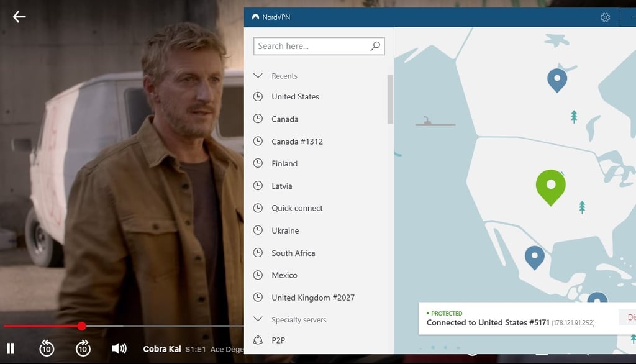The width and height of the screenshot is (636, 364).
Task: Go back using the arrow in the video player
Action: point(19,17)
